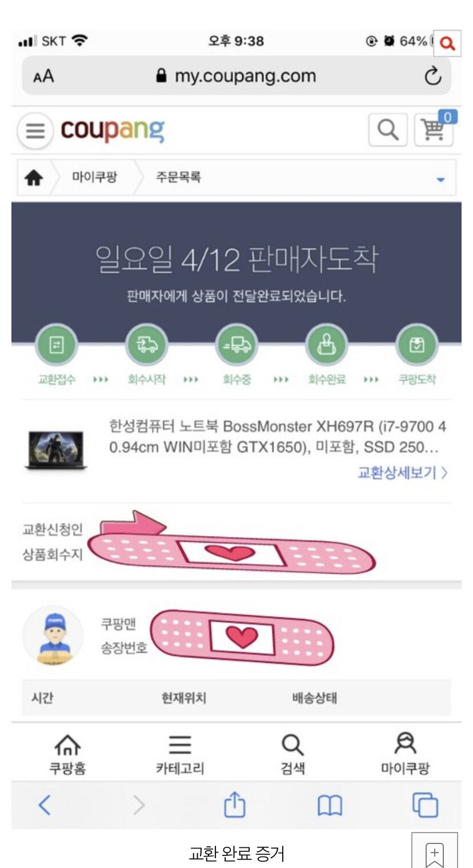Viewport: 473px width, 868px height.
Task: Tap the BossMonster laptop product thumbnail
Action: pyautogui.click(x=56, y=450)
